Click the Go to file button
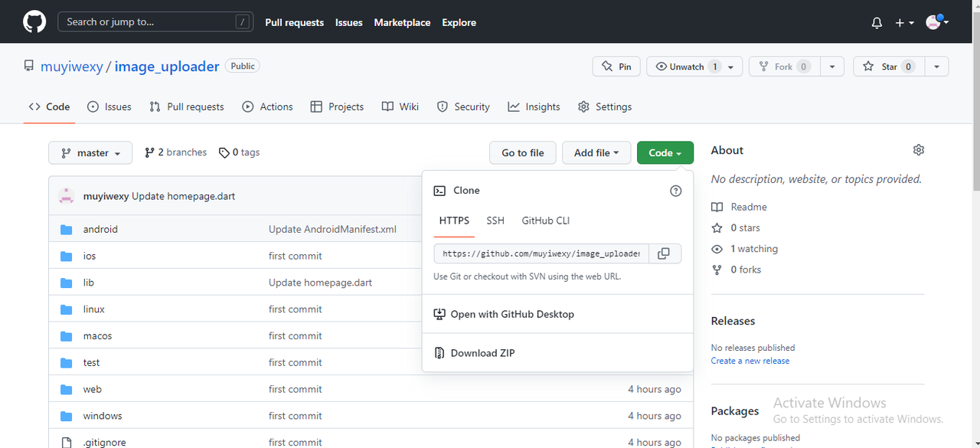 point(523,153)
